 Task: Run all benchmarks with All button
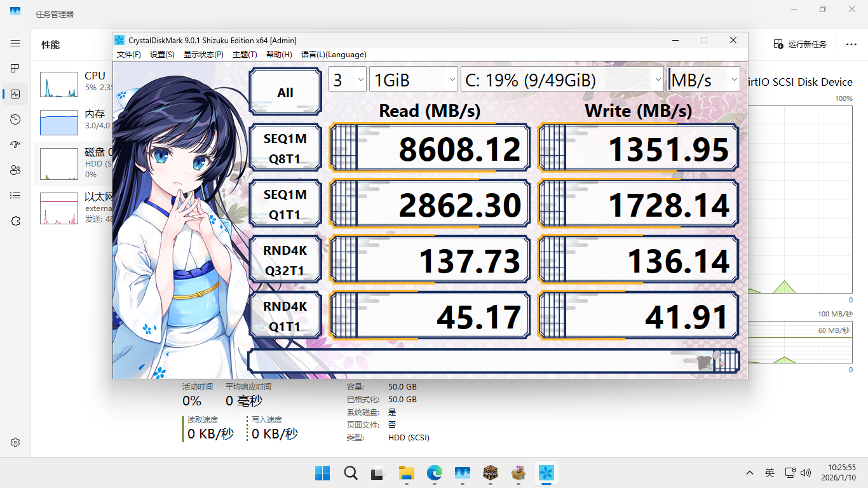click(x=285, y=93)
